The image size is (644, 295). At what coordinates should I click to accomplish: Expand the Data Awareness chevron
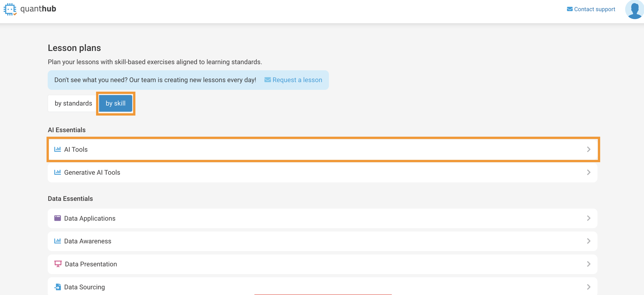(x=588, y=241)
